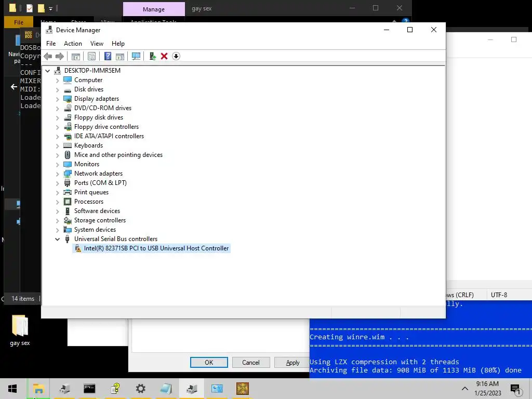Screen dimensions: 532x399
Task: Expand the Display adapters category
Action: point(57,99)
